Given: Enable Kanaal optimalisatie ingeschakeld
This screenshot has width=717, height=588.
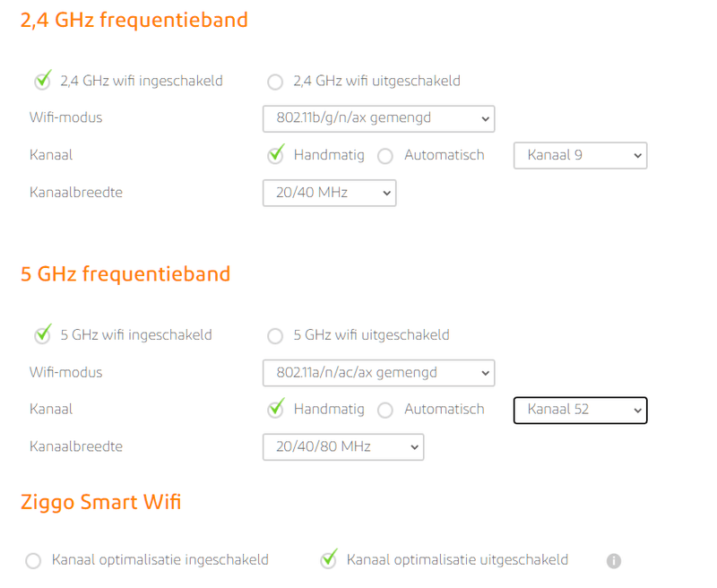Looking at the screenshot, I should tap(33, 561).
